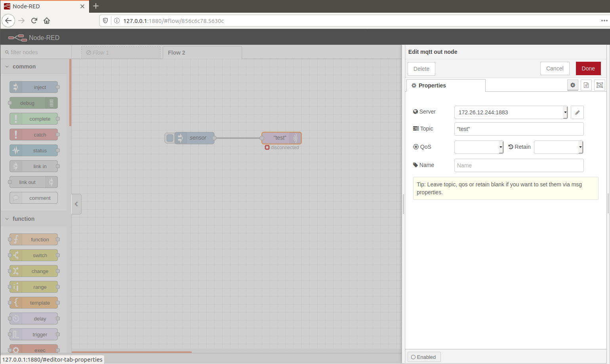Select the sensor inject node on canvas
The image size is (610, 364).
click(194, 138)
